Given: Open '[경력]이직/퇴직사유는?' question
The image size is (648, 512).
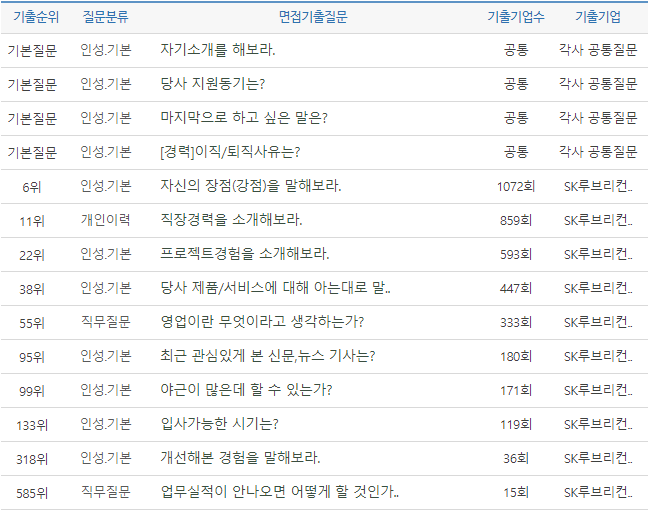Looking at the screenshot, I should click(x=230, y=152).
